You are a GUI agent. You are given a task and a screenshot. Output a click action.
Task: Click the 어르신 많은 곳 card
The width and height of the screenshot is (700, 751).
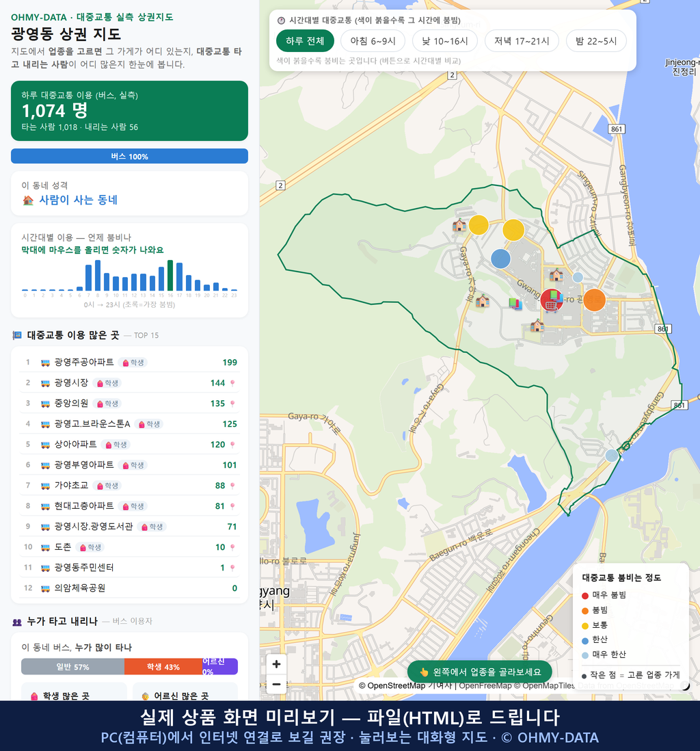tap(185, 692)
